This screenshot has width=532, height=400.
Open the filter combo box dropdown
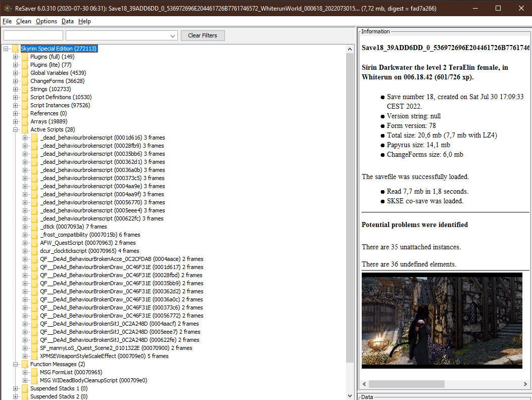coord(173,36)
